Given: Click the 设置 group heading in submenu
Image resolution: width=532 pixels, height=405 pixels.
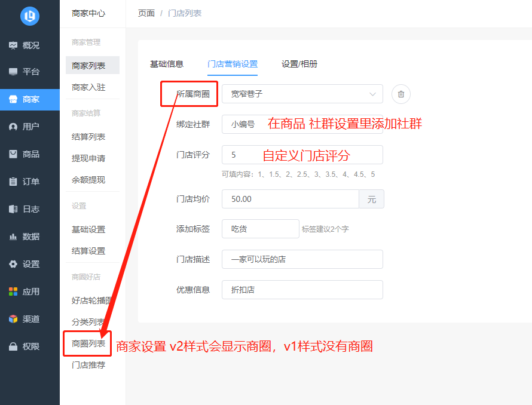Looking at the screenshot, I should (x=79, y=206).
